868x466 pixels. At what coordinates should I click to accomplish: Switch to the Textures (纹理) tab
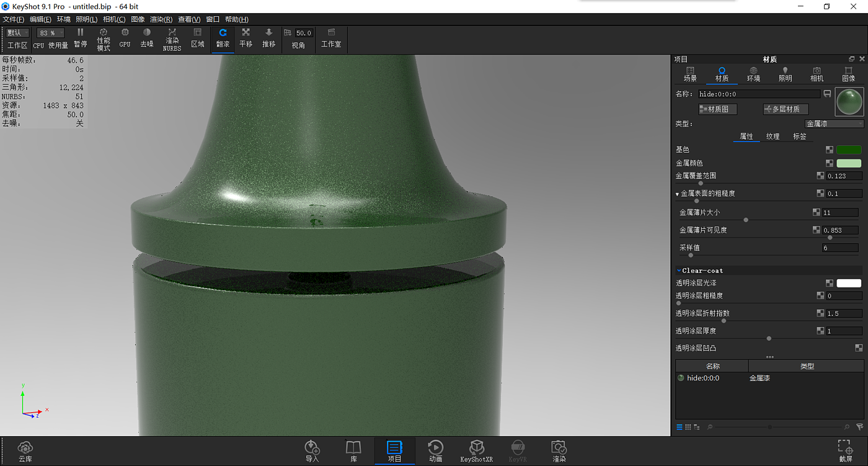[x=773, y=137]
